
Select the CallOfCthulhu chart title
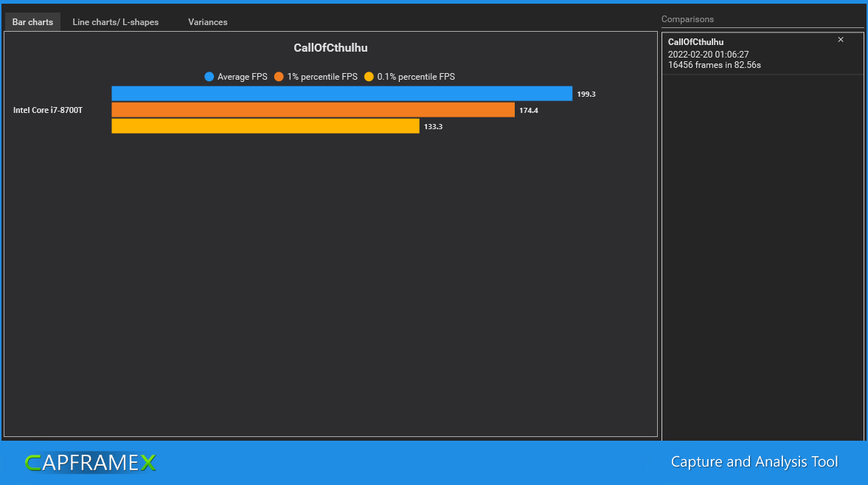click(x=330, y=48)
